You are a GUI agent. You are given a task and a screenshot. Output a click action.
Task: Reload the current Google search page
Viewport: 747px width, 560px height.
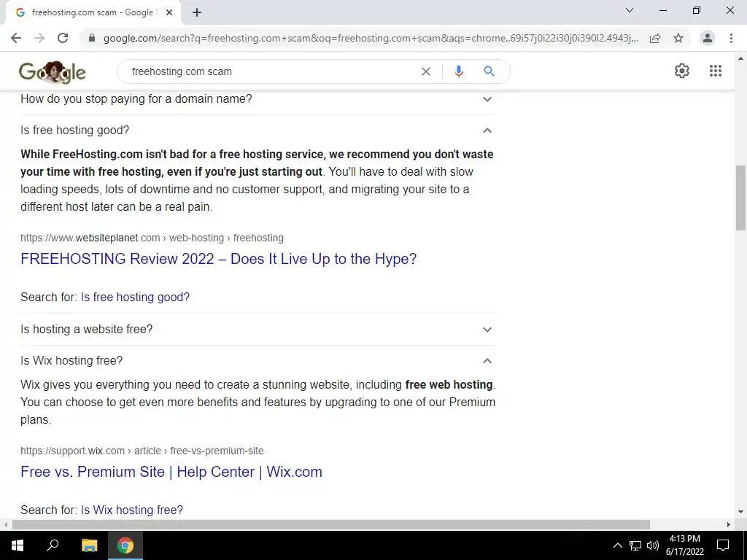[x=63, y=38]
